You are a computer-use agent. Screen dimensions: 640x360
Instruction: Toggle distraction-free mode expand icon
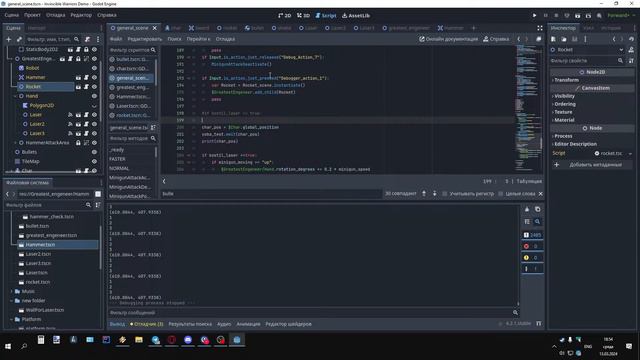coord(540,28)
